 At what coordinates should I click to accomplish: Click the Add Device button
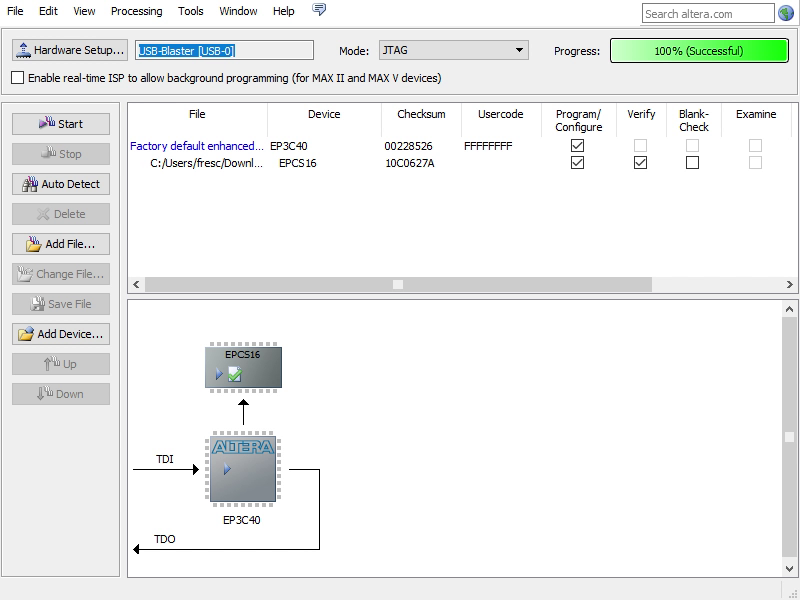pos(61,334)
